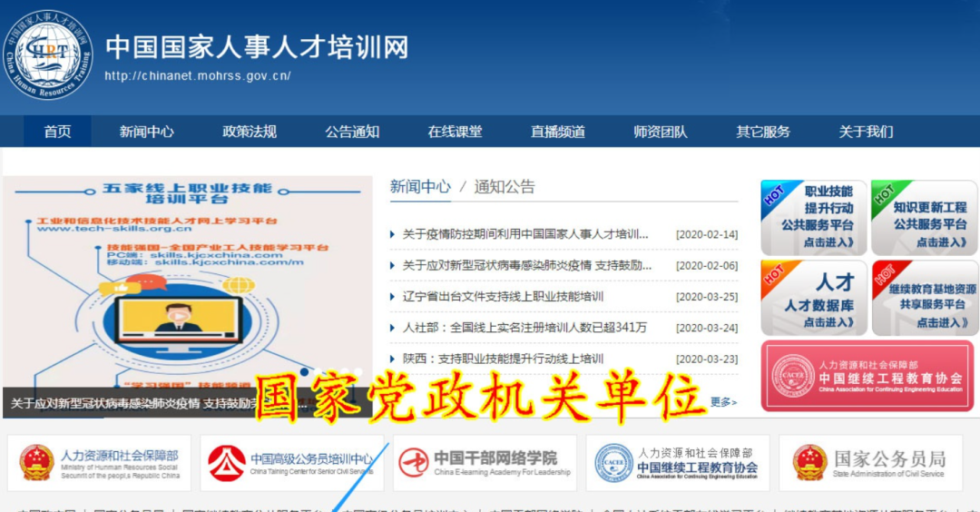This screenshot has width=980, height=512.
Task: Open the 首页 navigation tab
Action: pos(57,132)
